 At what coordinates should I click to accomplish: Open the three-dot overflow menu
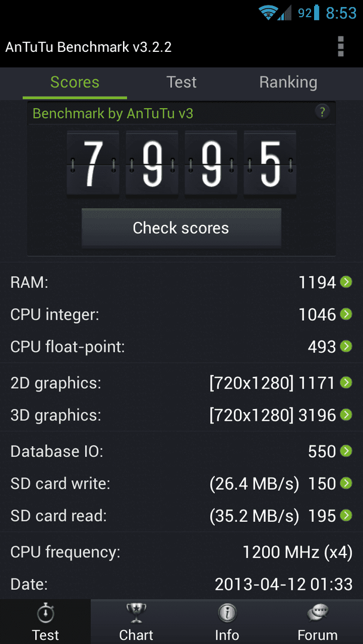(340, 47)
